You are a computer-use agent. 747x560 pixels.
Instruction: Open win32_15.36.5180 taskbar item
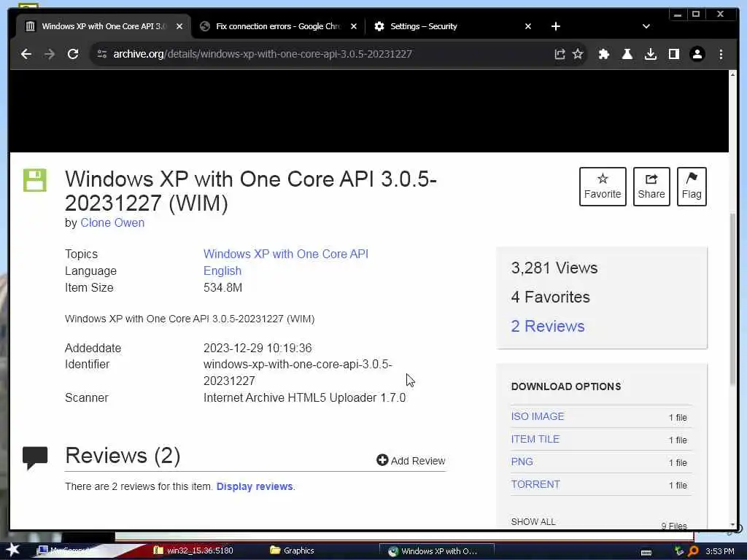pyautogui.click(x=193, y=551)
